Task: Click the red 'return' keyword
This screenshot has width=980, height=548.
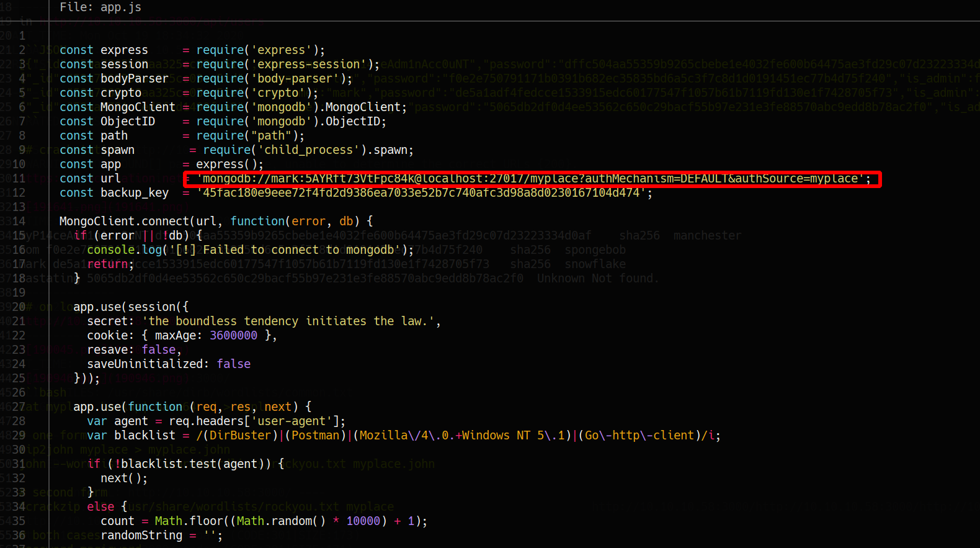Action: [107, 264]
